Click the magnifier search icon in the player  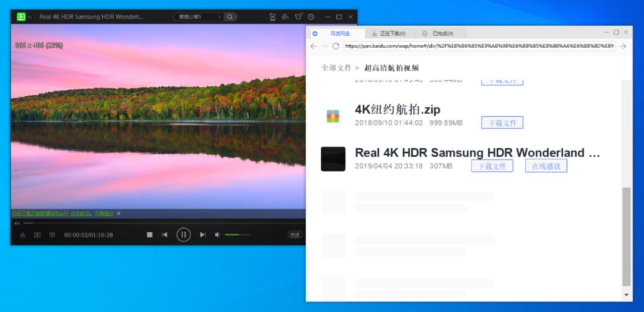tap(230, 17)
